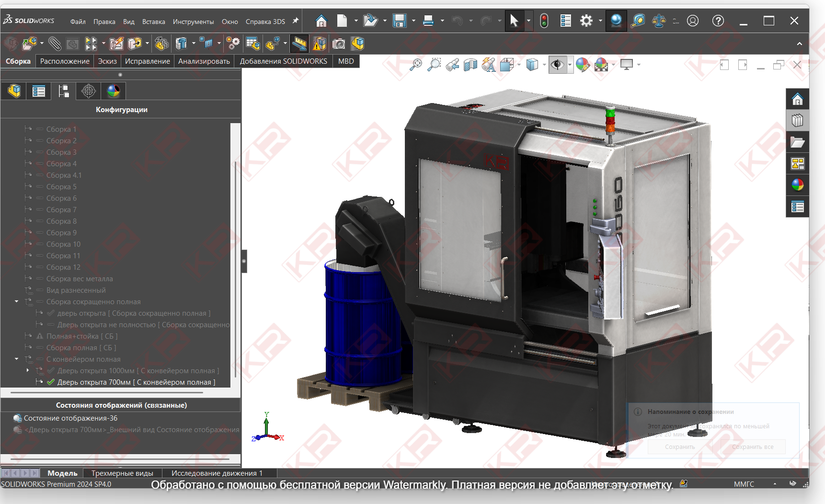
Task: Open the View Palette task pane icon
Action: [798, 164]
